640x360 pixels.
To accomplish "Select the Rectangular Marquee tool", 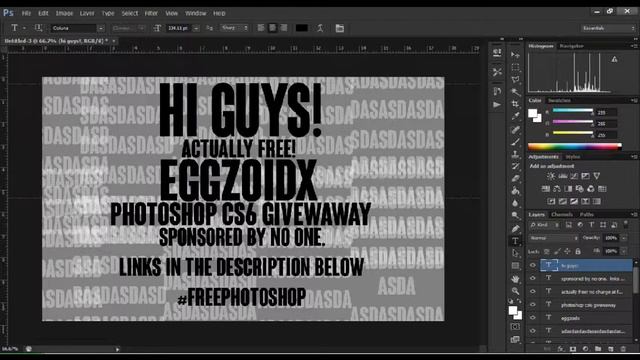I will (516, 67).
